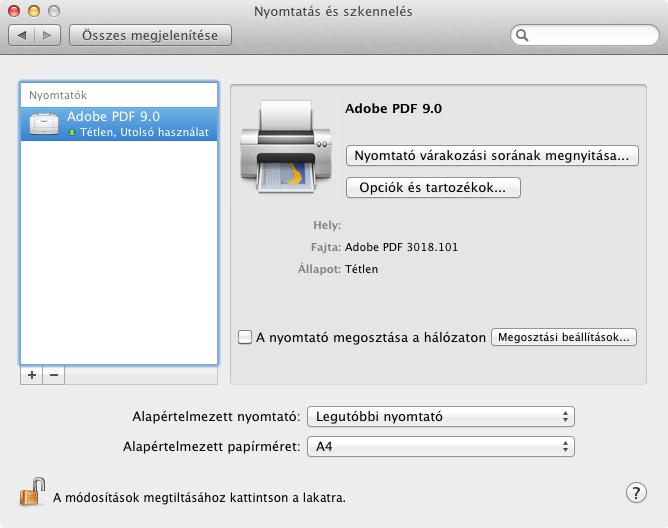Click the Állapot value Tétlen
The image size is (668, 528).
coord(361,269)
